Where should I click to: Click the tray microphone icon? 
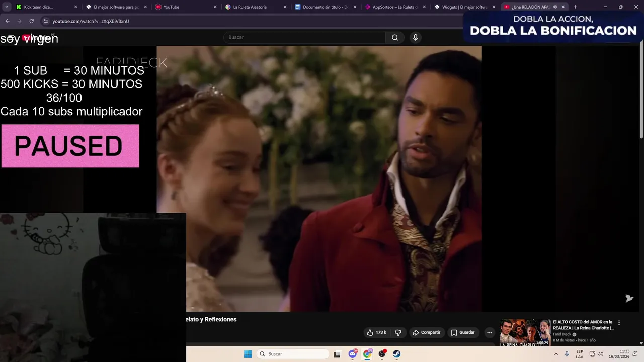click(567, 354)
